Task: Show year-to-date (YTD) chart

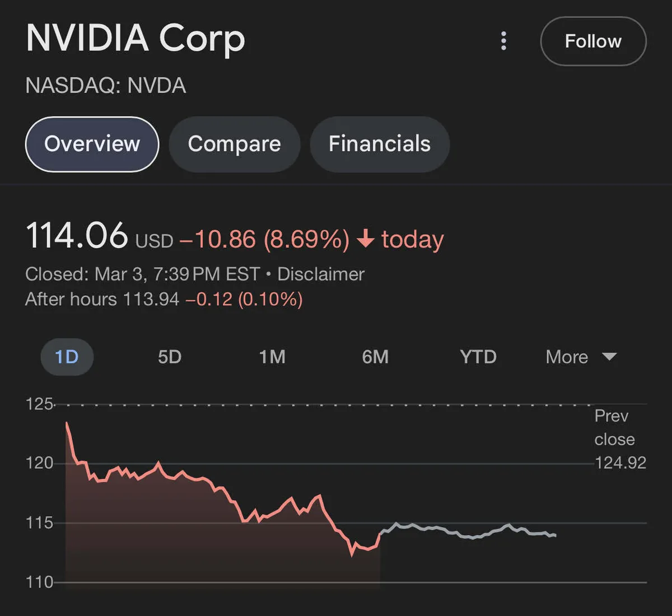Action: (478, 357)
